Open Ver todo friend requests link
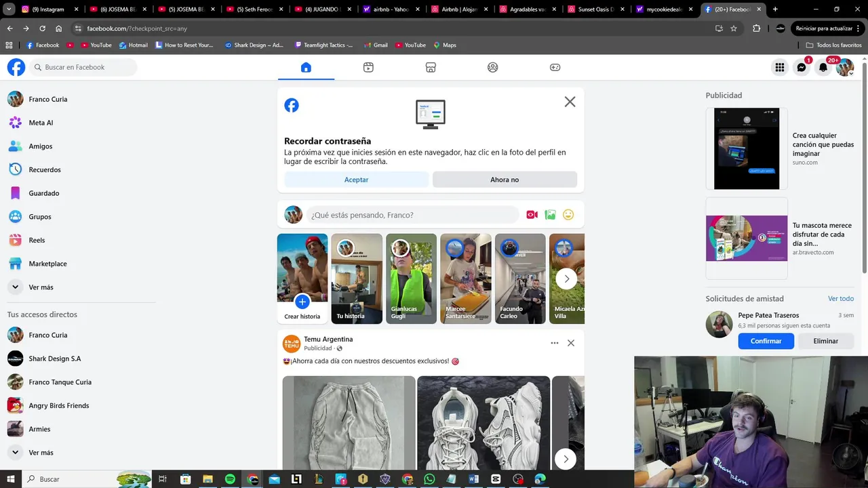This screenshot has width=868, height=488. click(x=841, y=298)
